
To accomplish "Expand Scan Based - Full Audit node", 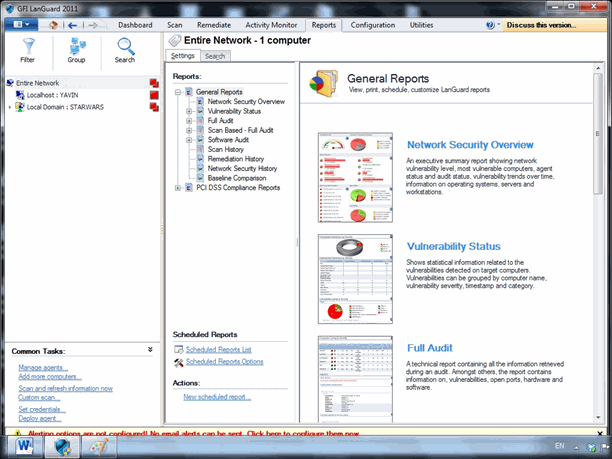I will click(189, 130).
